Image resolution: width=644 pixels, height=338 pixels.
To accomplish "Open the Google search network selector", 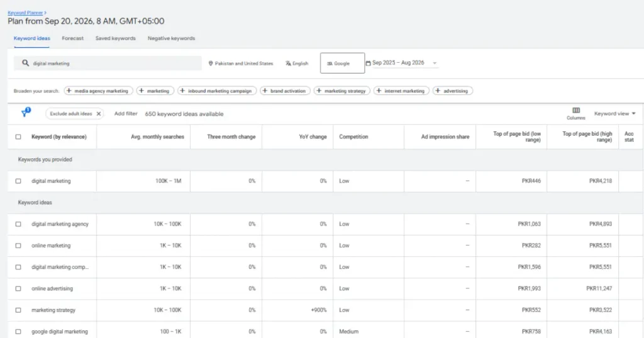I will pyautogui.click(x=342, y=63).
